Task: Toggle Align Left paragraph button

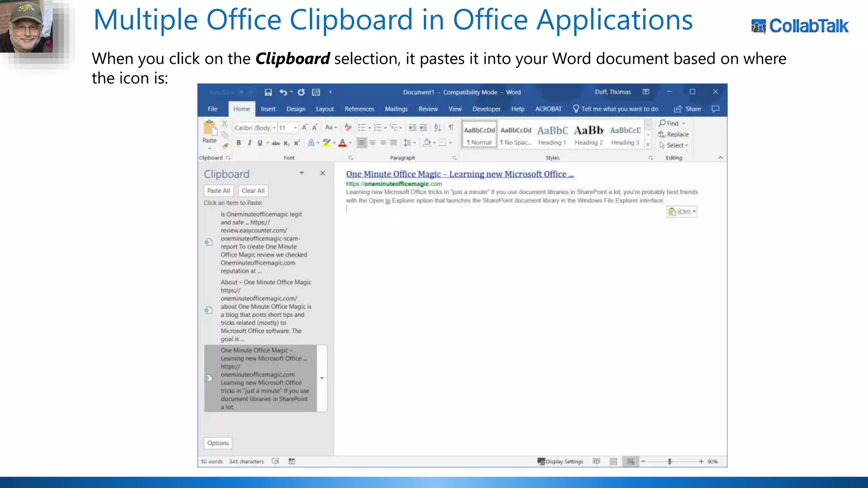Action: (x=362, y=143)
